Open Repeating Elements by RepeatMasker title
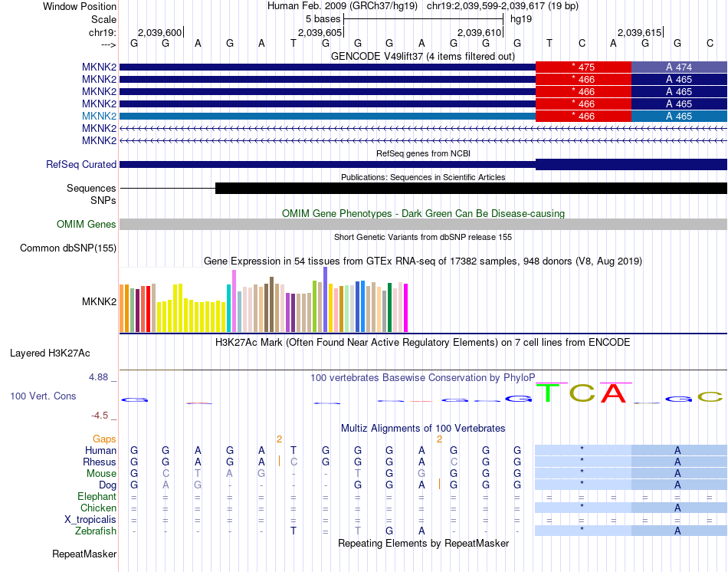 [423, 543]
